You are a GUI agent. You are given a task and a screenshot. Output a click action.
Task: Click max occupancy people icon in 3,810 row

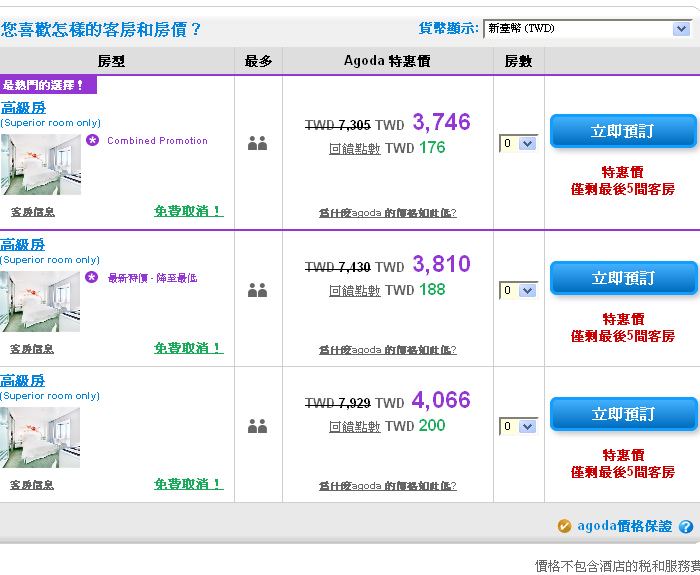coord(258,290)
